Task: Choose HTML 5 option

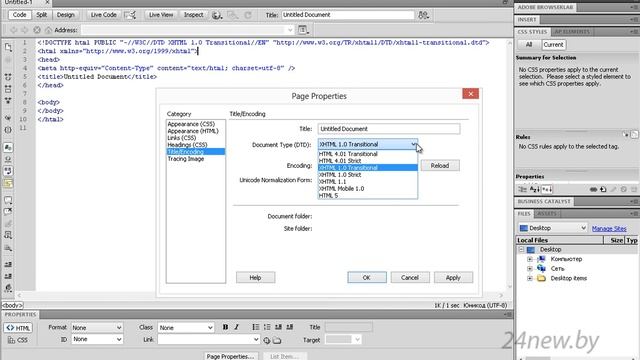Action: [x=367, y=196]
